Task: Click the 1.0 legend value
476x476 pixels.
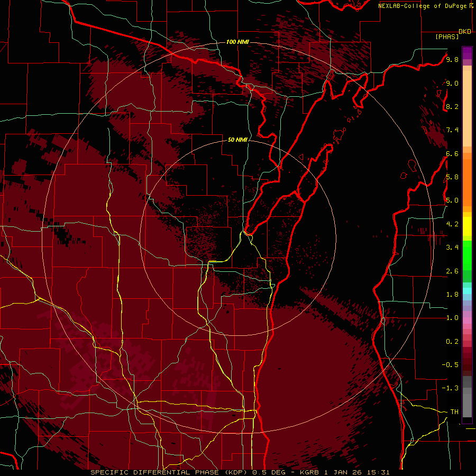Action: [452, 318]
